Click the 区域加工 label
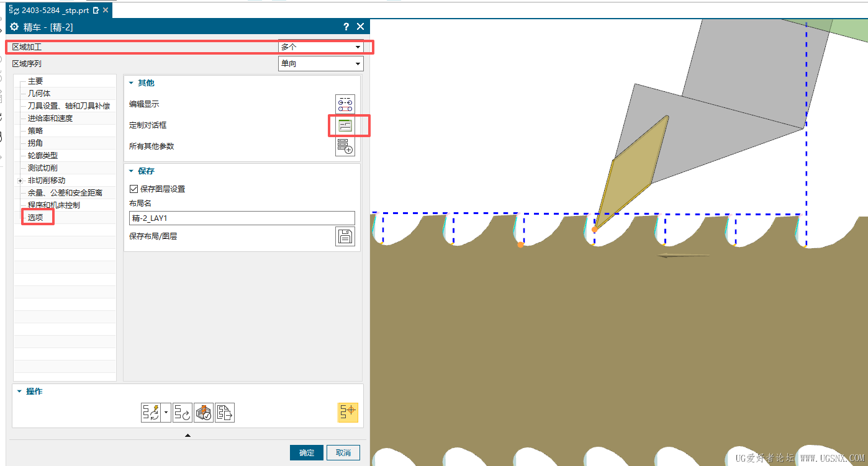868x466 pixels. (27, 47)
